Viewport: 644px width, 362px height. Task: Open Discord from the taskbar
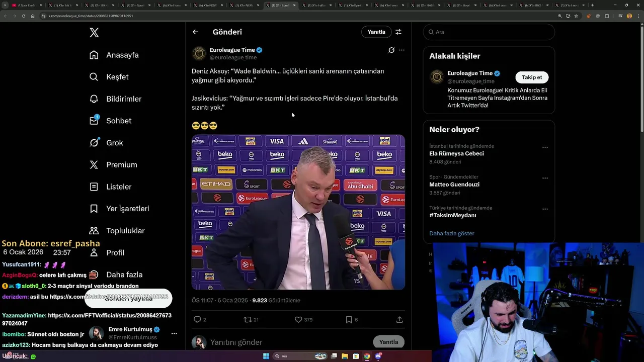coord(378,356)
